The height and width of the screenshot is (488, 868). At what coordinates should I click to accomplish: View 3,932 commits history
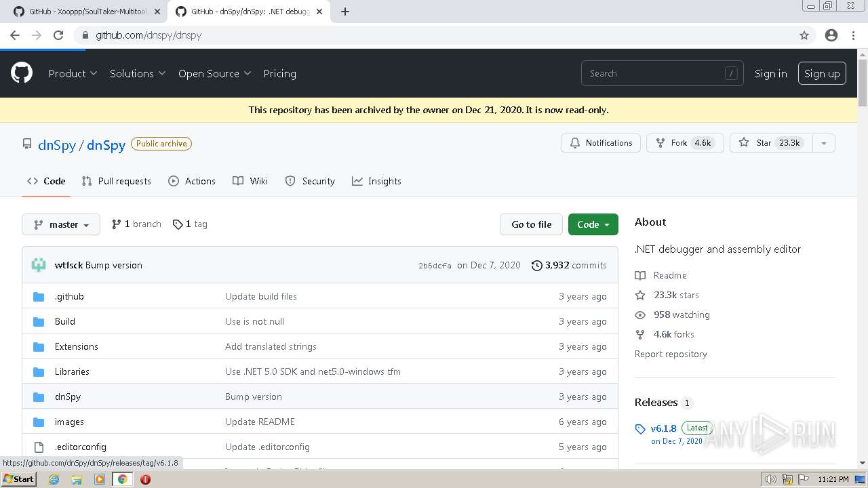[x=569, y=265]
